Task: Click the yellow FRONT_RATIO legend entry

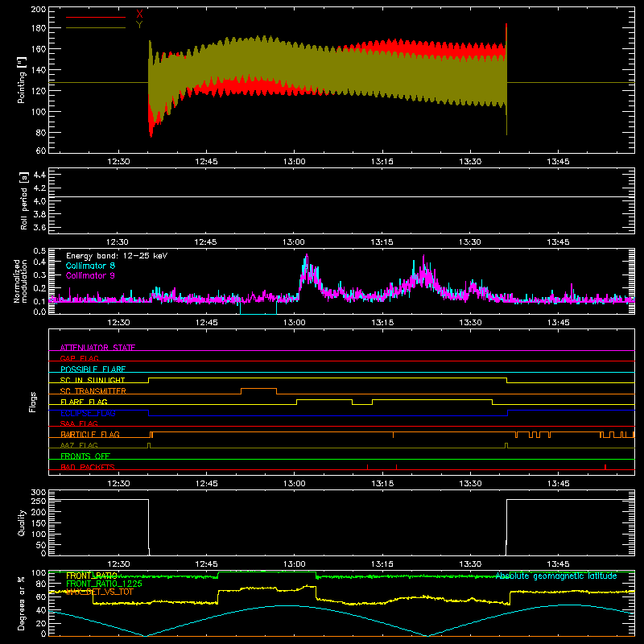Action: click(x=91, y=576)
